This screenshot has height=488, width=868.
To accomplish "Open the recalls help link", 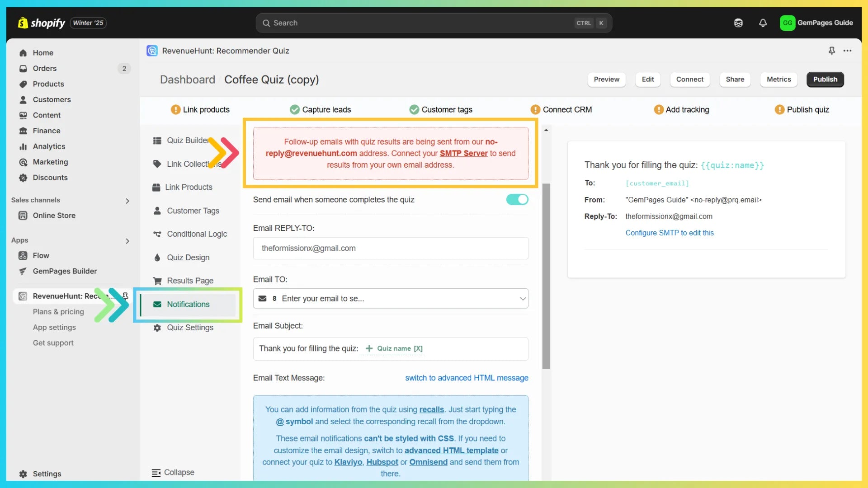I will coord(432,409).
